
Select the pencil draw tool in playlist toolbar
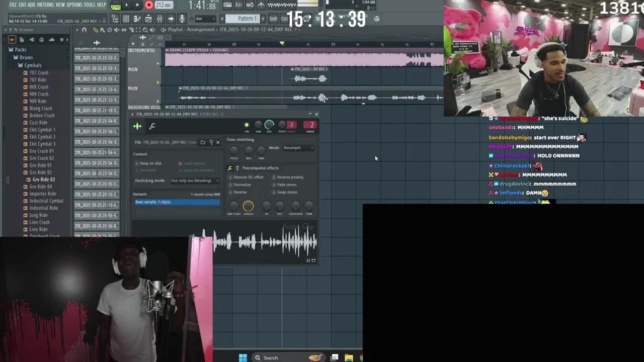click(95, 30)
